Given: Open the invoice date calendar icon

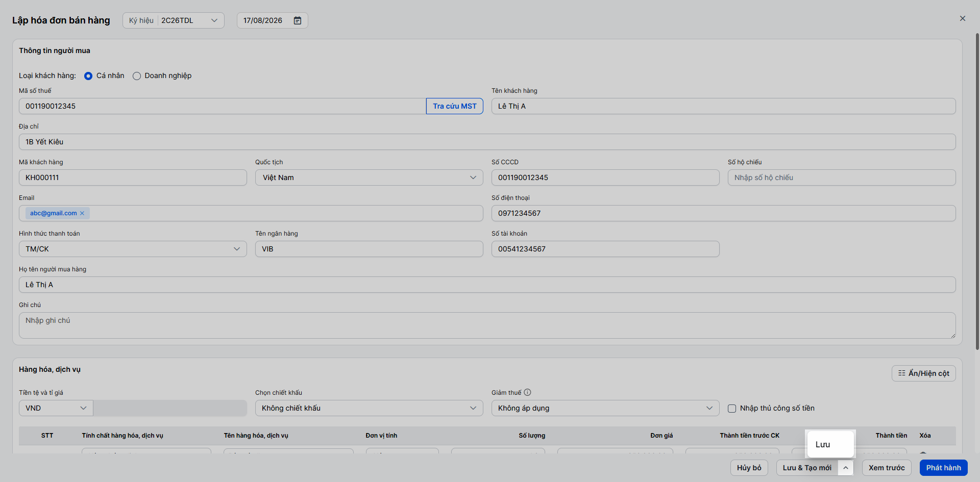Looking at the screenshot, I should coord(298,20).
